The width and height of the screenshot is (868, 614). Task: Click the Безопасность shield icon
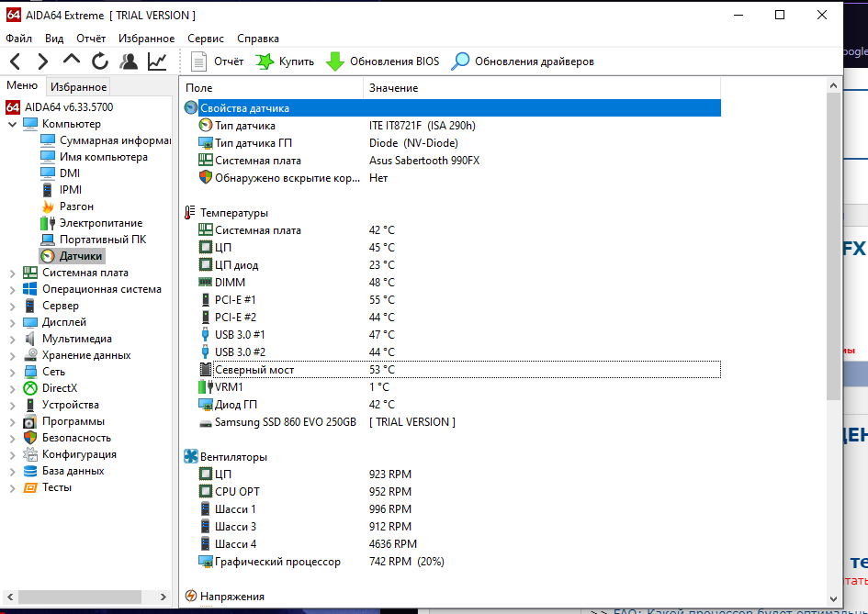coord(30,438)
